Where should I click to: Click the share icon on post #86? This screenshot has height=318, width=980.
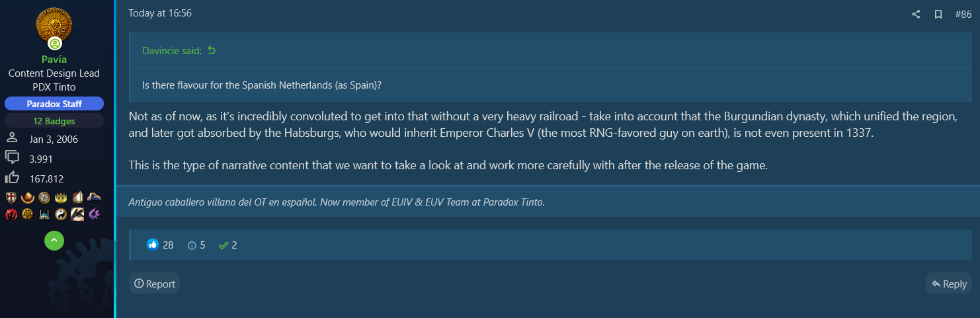[916, 14]
